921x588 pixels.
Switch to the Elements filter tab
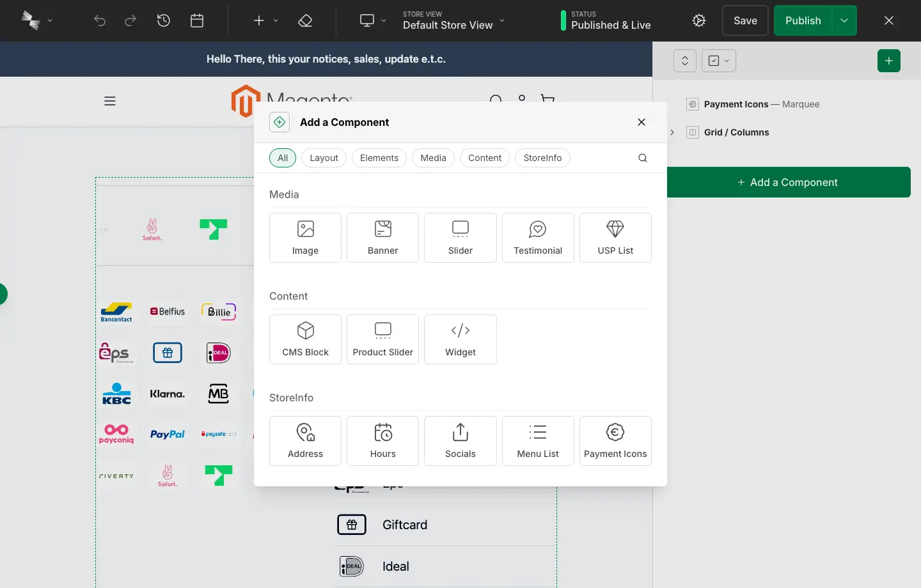(379, 157)
